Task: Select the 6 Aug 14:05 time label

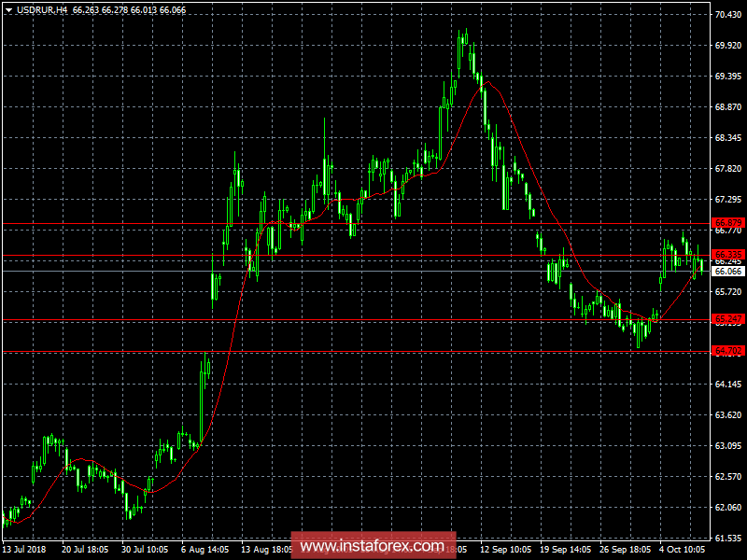Action: coord(204,549)
